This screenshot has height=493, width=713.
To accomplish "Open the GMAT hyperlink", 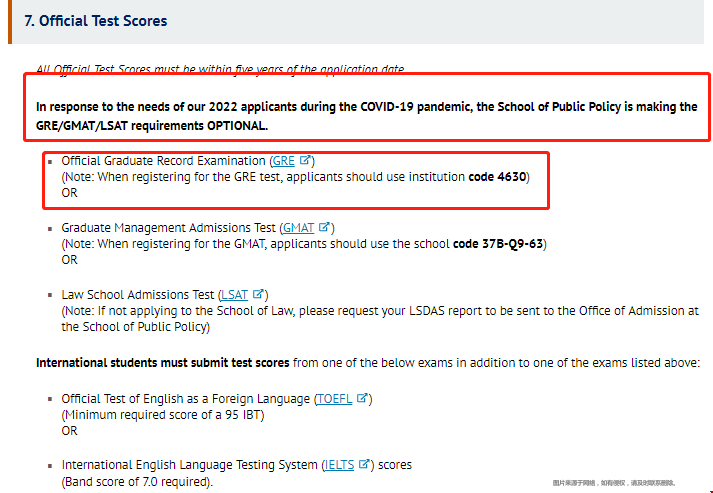I will 298,228.
